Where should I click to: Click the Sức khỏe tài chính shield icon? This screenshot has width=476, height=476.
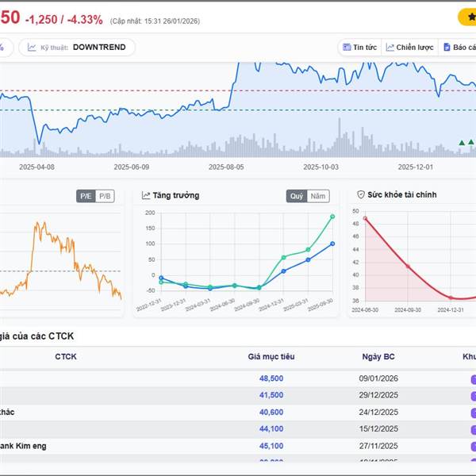pyautogui.click(x=361, y=195)
